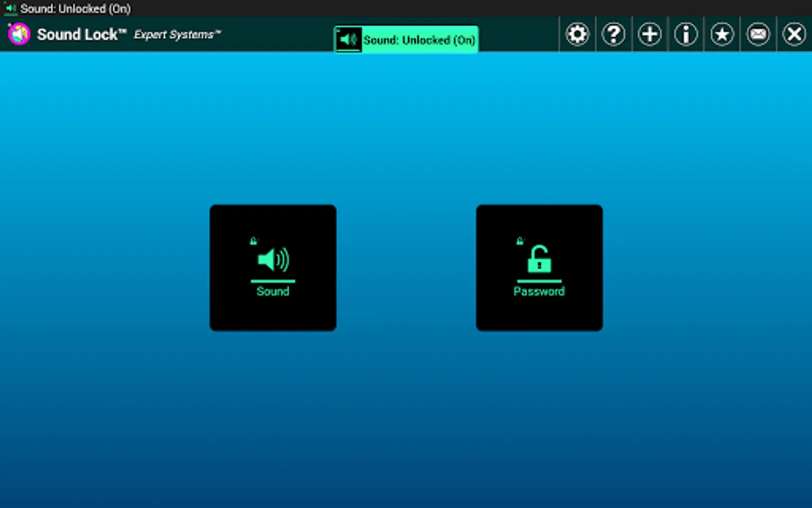Close the app with the X icon
This screenshot has height=508, width=812.
(x=794, y=34)
